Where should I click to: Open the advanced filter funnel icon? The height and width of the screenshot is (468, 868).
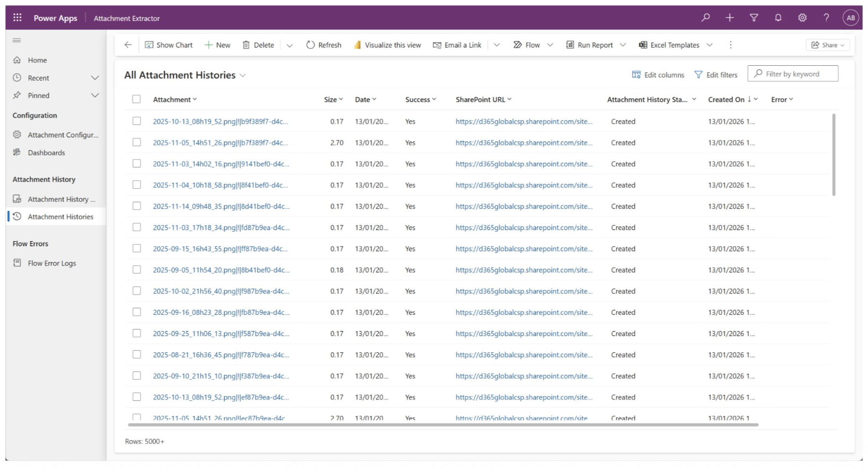tap(754, 18)
